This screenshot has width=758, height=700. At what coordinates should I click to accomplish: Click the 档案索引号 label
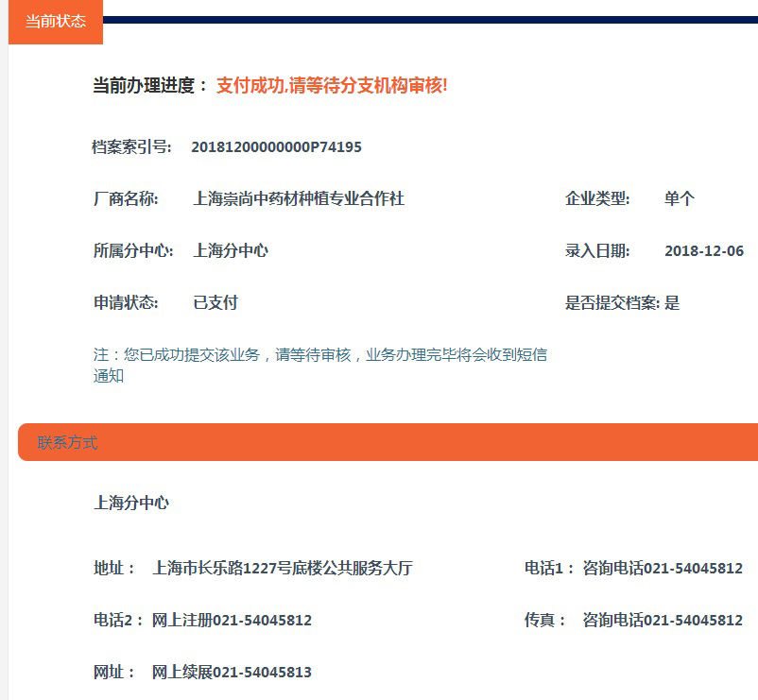pos(131,146)
